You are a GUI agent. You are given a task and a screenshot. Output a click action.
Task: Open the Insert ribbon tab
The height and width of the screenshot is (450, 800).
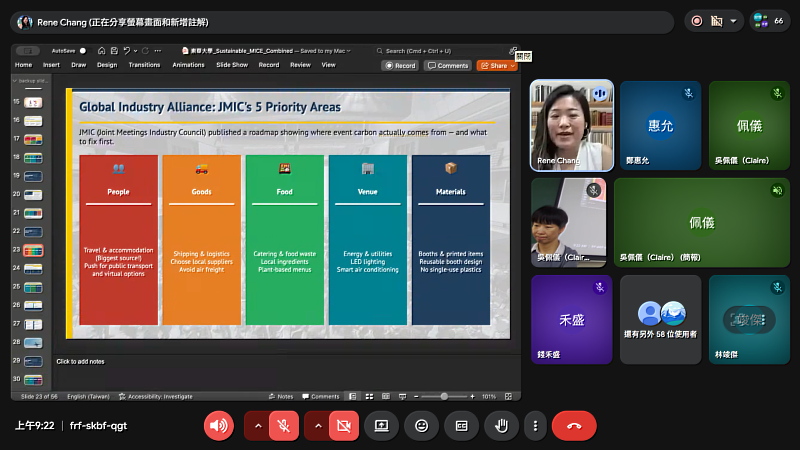point(51,65)
